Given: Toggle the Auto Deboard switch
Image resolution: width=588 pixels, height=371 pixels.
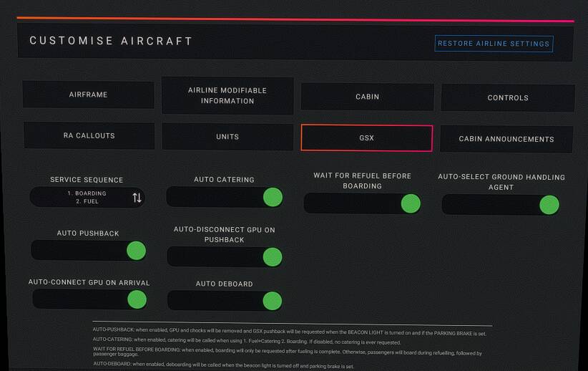Looking at the screenshot, I should 272,300.
